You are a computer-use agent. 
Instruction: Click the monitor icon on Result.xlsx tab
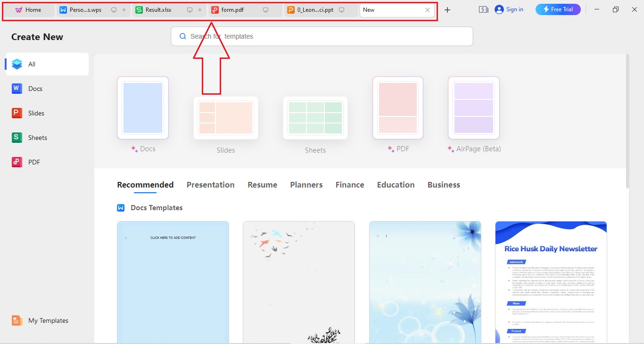[x=190, y=10]
